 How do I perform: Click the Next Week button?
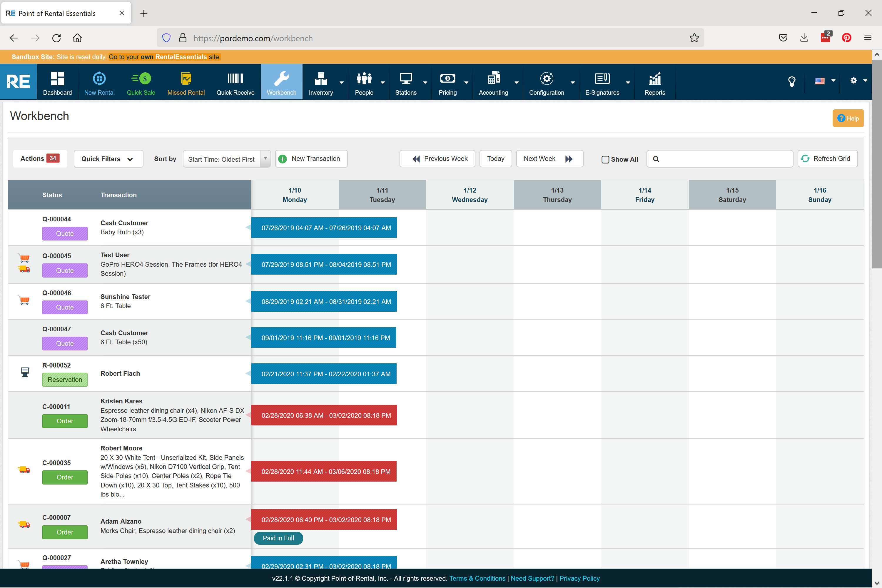coord(549,159)
